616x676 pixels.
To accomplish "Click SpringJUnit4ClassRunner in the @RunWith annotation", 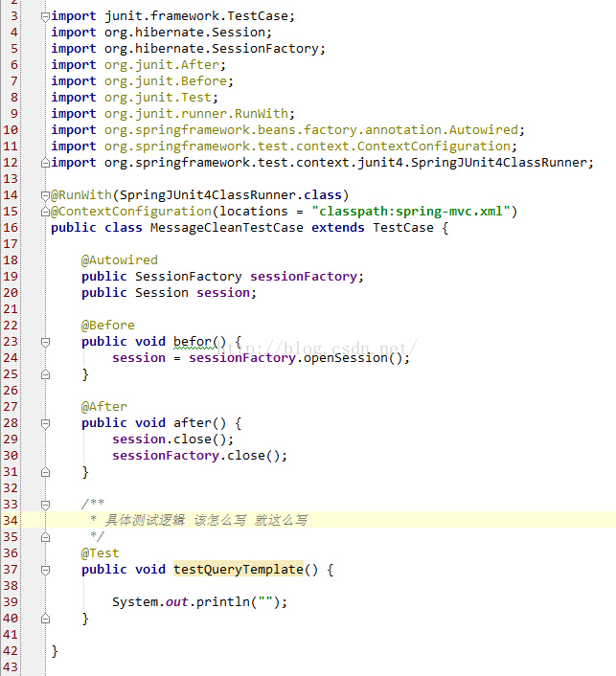I will pyautogui.click(x=209, y=195).
